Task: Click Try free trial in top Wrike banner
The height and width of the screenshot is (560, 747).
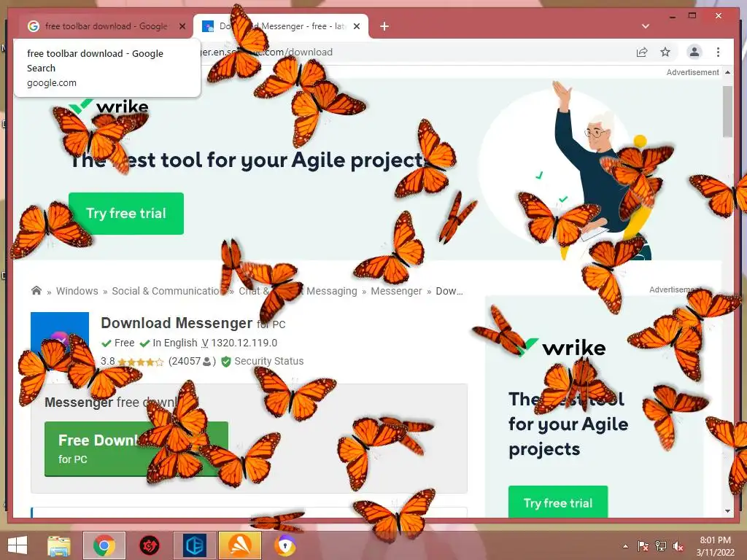Action: click(126, 214)
